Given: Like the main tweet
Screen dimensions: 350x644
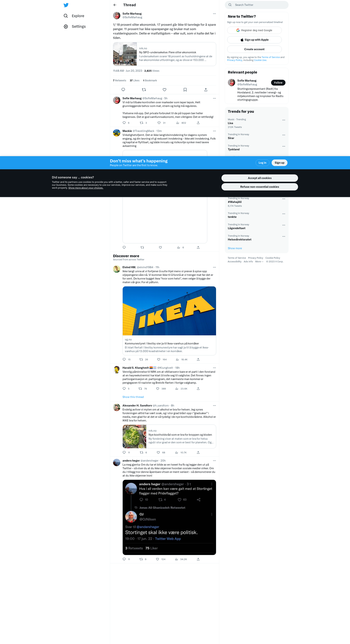Looking at the screenshot, I should [164, 90].
